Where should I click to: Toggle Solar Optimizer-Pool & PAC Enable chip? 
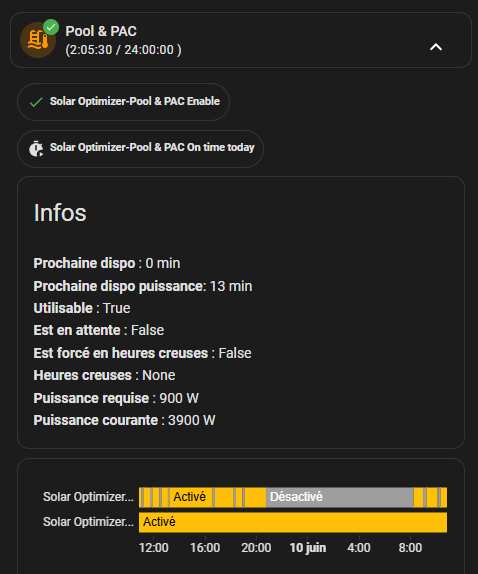(123, 102)
